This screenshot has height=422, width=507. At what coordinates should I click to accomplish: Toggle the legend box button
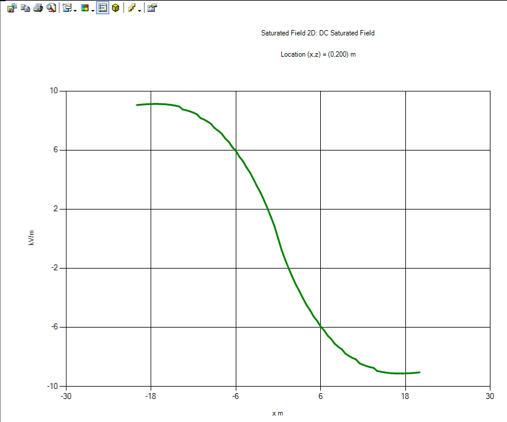pos(103,8)
